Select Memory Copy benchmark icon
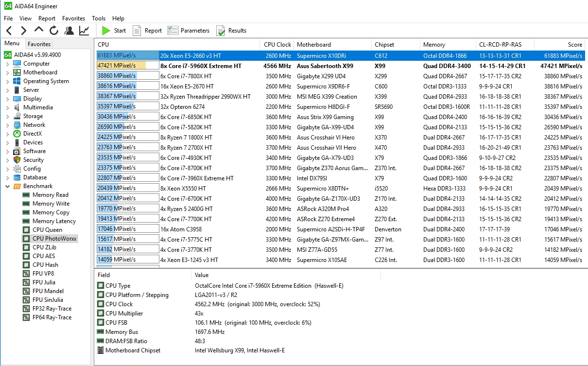588x366 pixels. [x=26, y=212]
